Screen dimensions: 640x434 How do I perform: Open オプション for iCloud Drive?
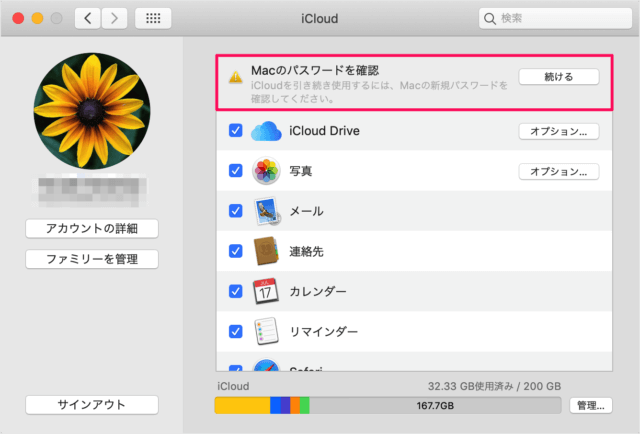pyautogui.click(x=559, y=131)
